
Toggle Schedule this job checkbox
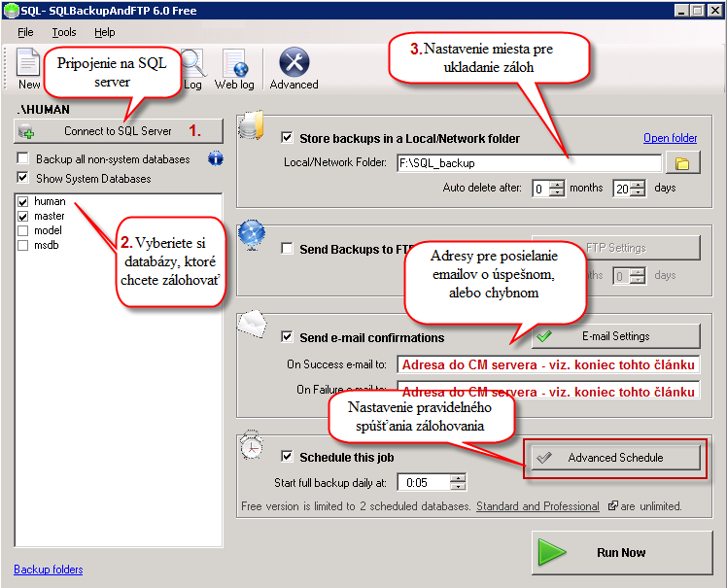point(287,456)
